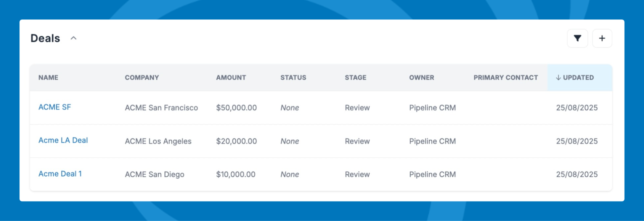The width and height of the screenshot is (644, 221).
Task: Click the $10,000.00 amount cell
Action: click(236, 175)
